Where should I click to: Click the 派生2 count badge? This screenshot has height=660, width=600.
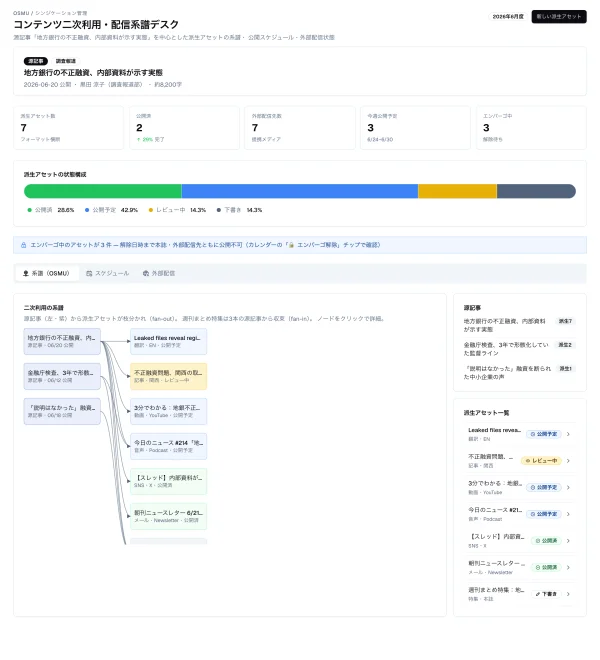(565, 345)
